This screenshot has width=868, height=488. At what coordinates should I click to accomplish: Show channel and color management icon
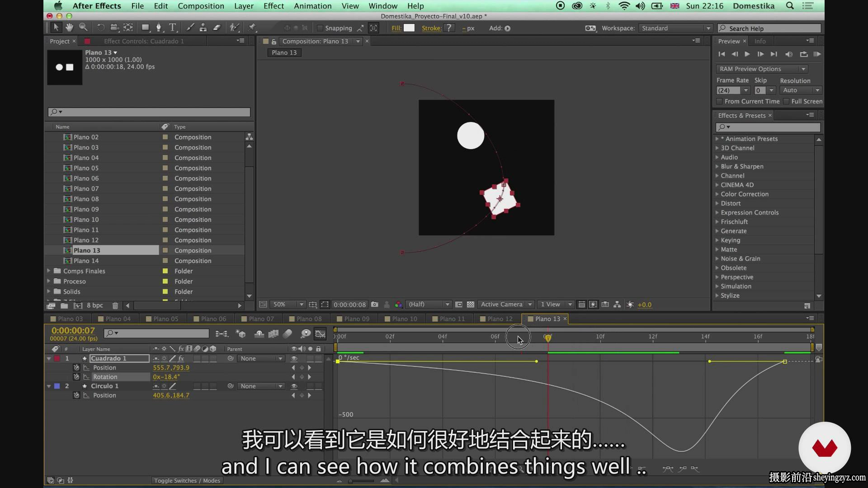point(398,305)
